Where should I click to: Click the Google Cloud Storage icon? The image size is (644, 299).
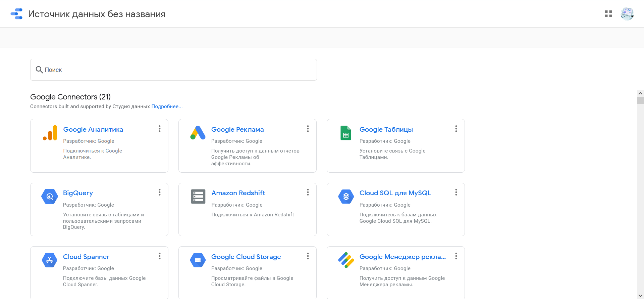(x=198, y=260)
